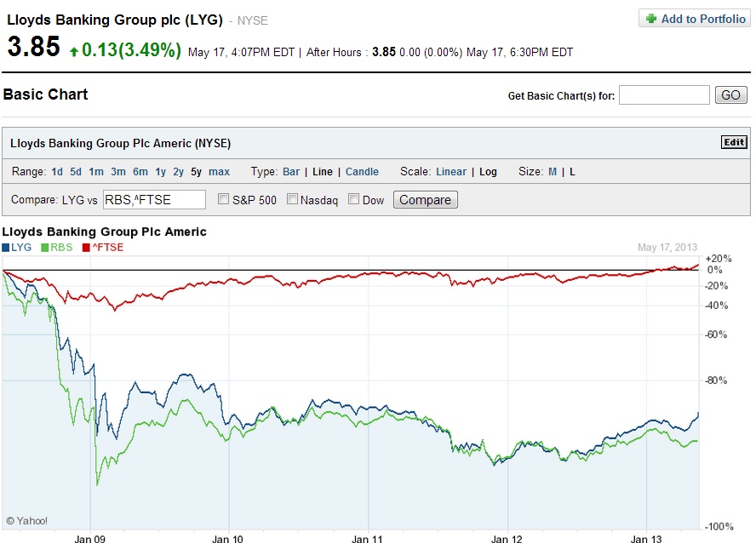Image resolution: width=756 pixels, height=543 pixels.
Task: Add LYG to Portfolio
Action: 695,19
